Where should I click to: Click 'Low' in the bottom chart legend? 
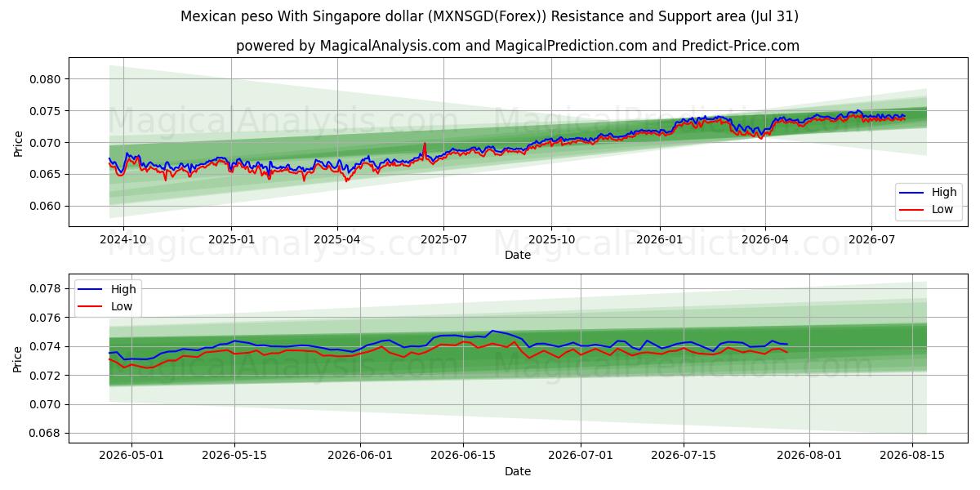pyautogui.click(x=122, y=305)
